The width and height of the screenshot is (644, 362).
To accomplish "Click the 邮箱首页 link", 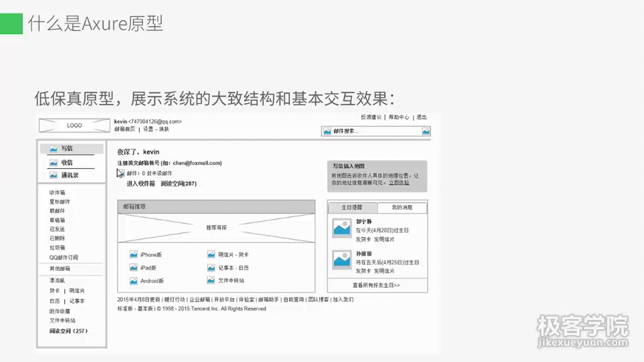I will point(125,129).
